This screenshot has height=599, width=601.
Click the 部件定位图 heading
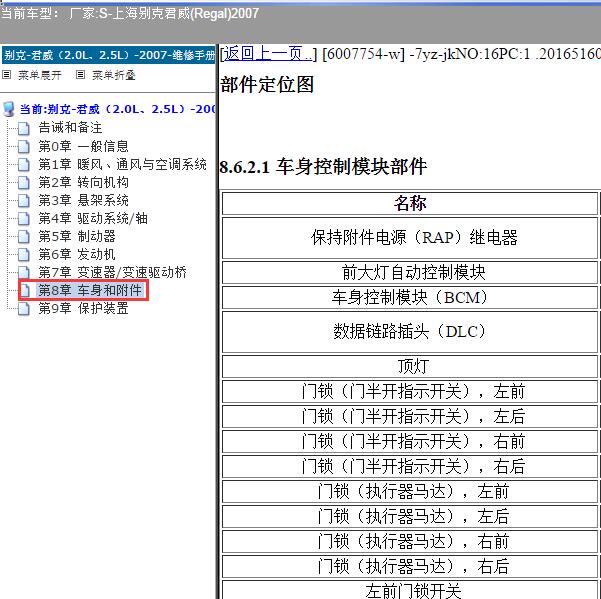[x=267, y=84]
